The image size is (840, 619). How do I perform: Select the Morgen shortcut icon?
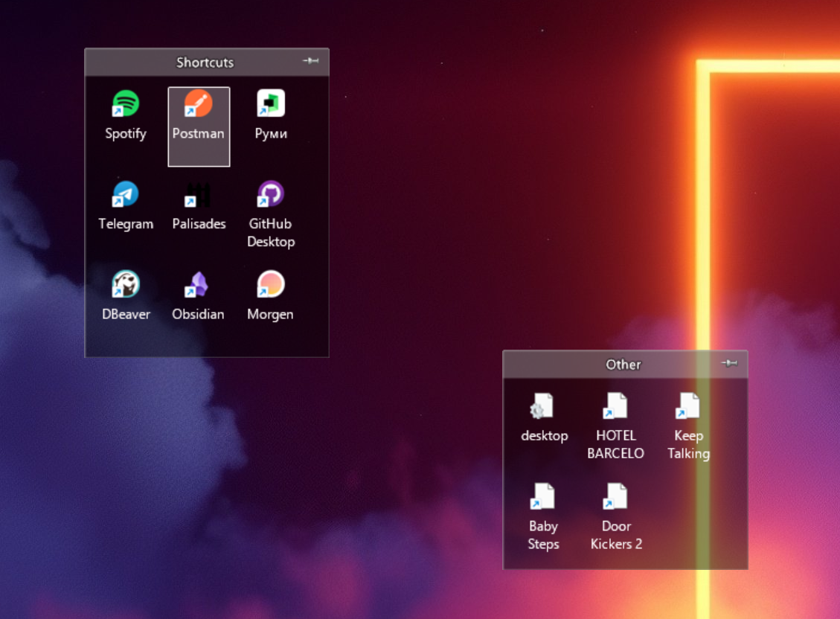coord(271,285)
